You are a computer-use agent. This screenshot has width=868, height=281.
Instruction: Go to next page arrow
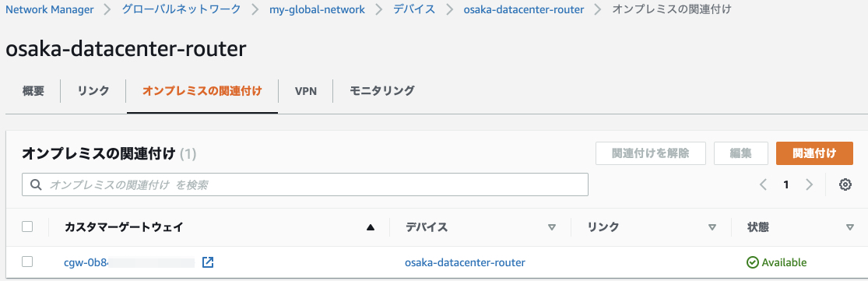(810, 184)
